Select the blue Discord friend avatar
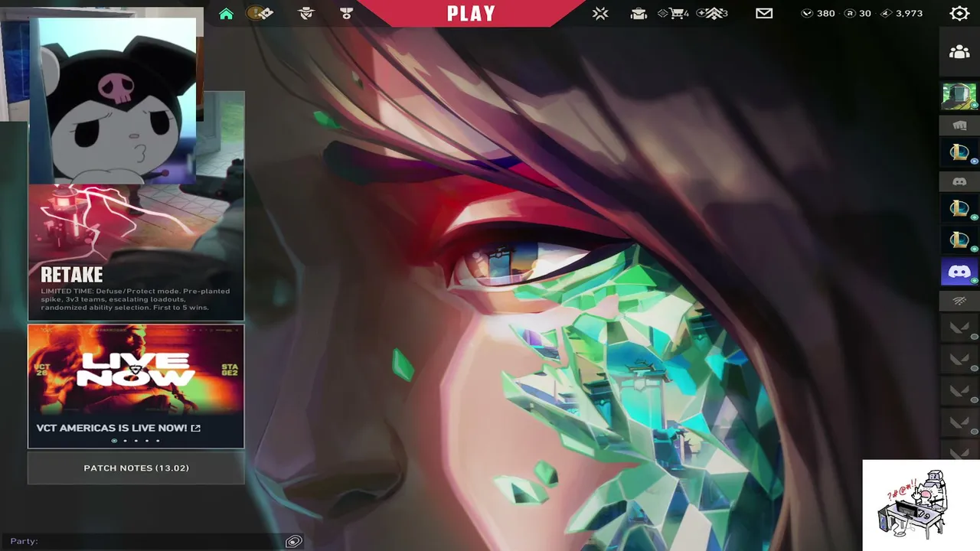 tap(959, 272)
